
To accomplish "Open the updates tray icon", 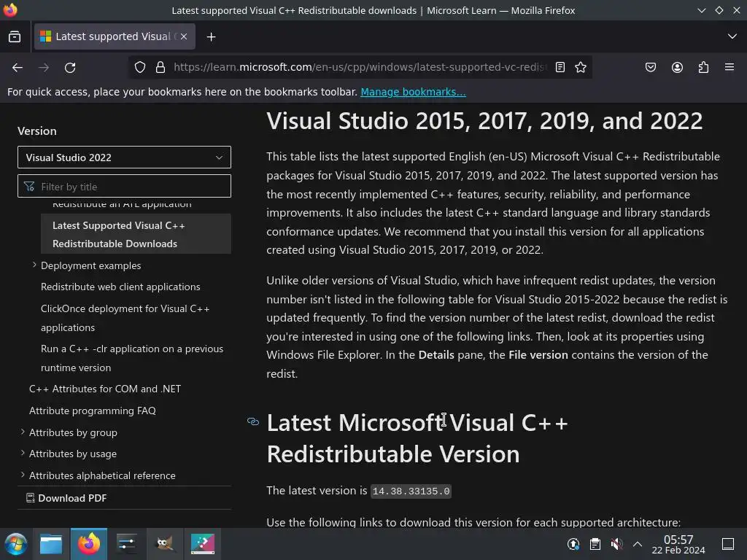I will coord(573,544).
